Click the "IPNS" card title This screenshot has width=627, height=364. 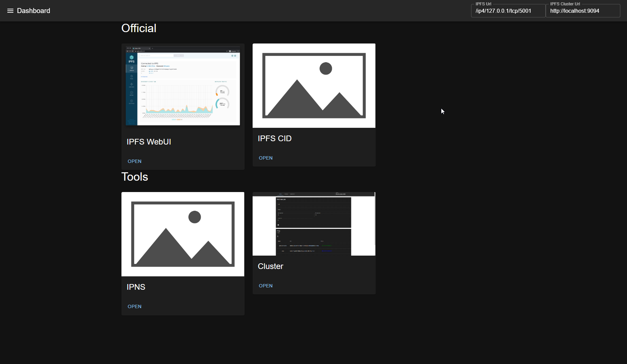coord(136,287)
